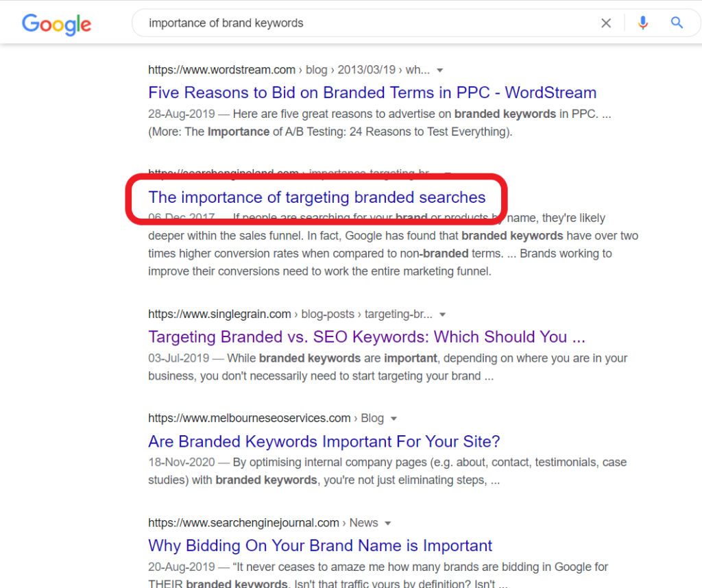The image size is (702, 588).
Task: Open the dropdown next to the Single Grain breadcrumb
Action: (443, 313)
